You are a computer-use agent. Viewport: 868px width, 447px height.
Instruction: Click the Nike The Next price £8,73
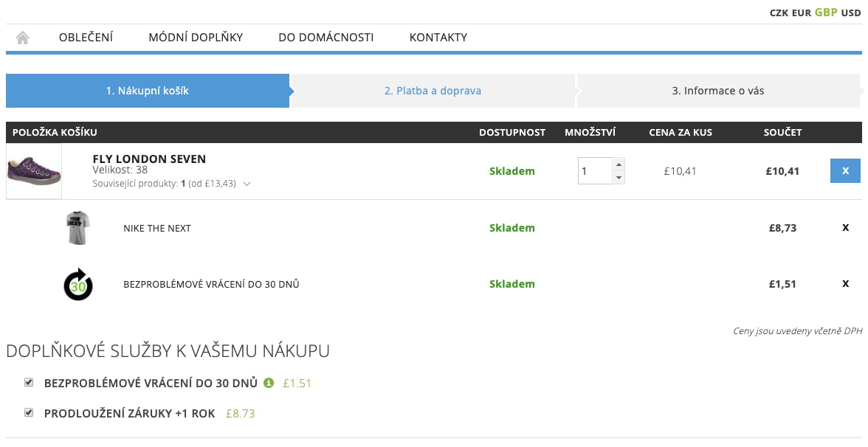tap(782, 228)
